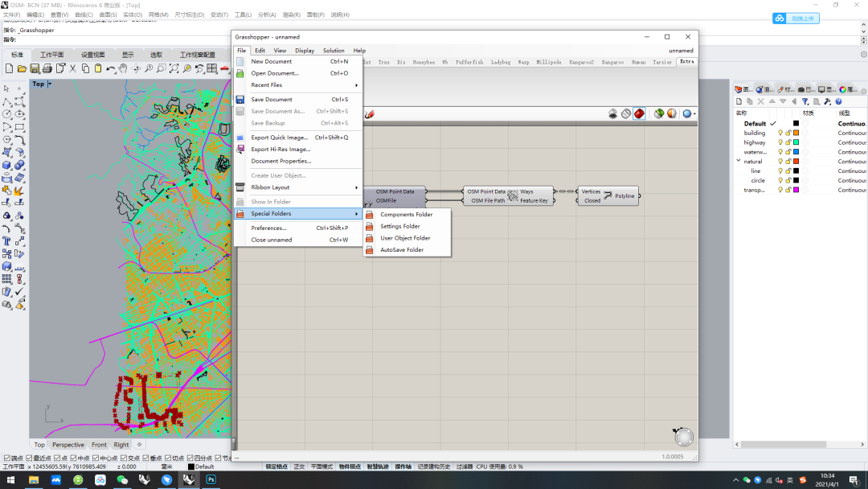Screen dimensions: 868x489
Task: Switch to the Perspective viewport tab
Action: pos(68,445)
